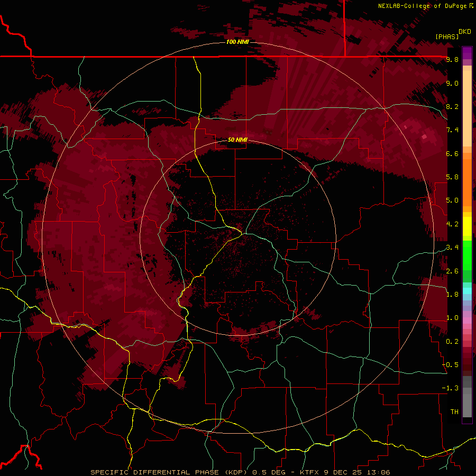Pick the purple top segment of the color bar
The width and height of the screenshot is (476, 476).
(467, 53)
